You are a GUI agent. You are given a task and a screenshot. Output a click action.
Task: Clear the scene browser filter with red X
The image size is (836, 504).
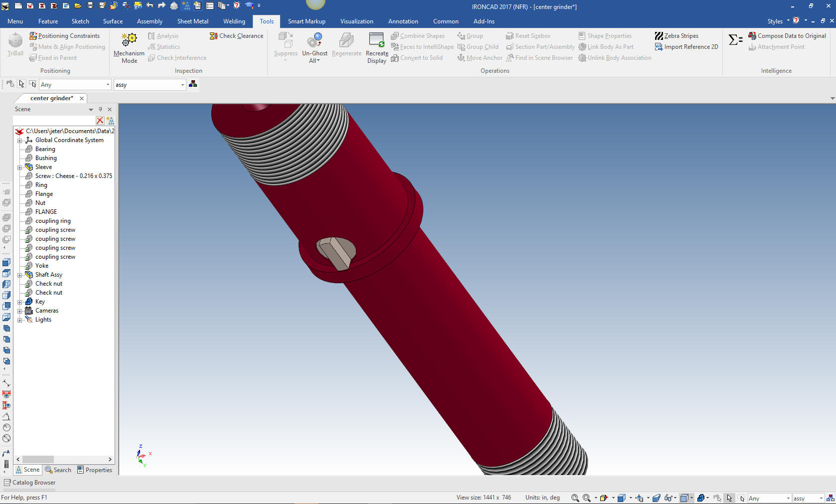pos(100,121)
